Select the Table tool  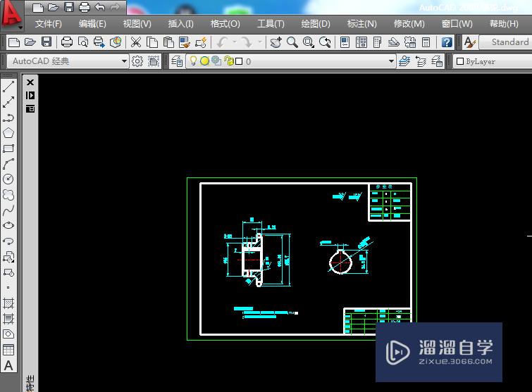click(x=8, y=350)
